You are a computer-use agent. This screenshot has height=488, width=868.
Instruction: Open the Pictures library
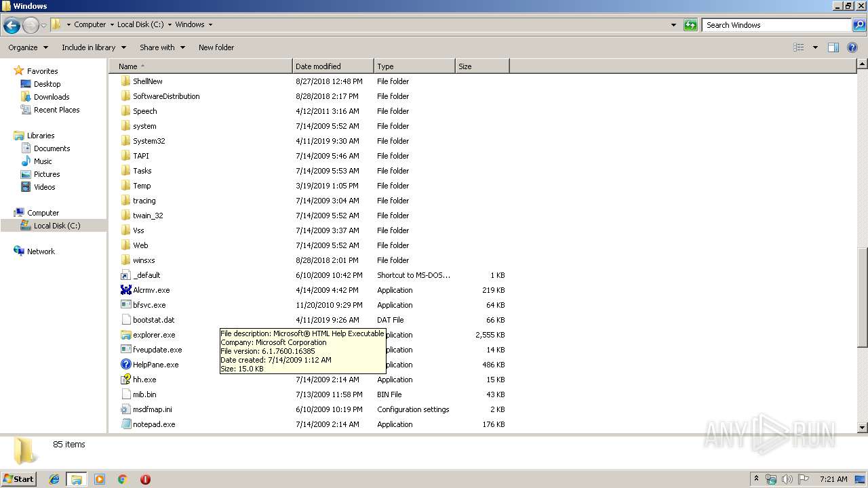(47, 174)
